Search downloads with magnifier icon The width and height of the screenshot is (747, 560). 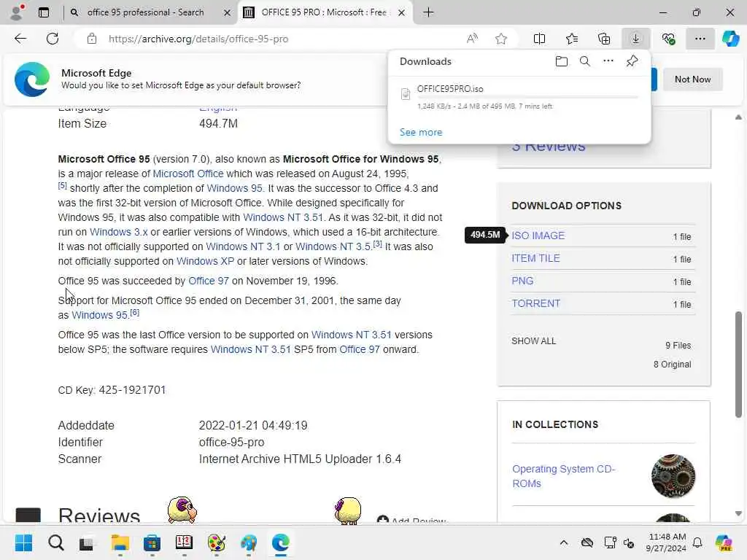584,61
